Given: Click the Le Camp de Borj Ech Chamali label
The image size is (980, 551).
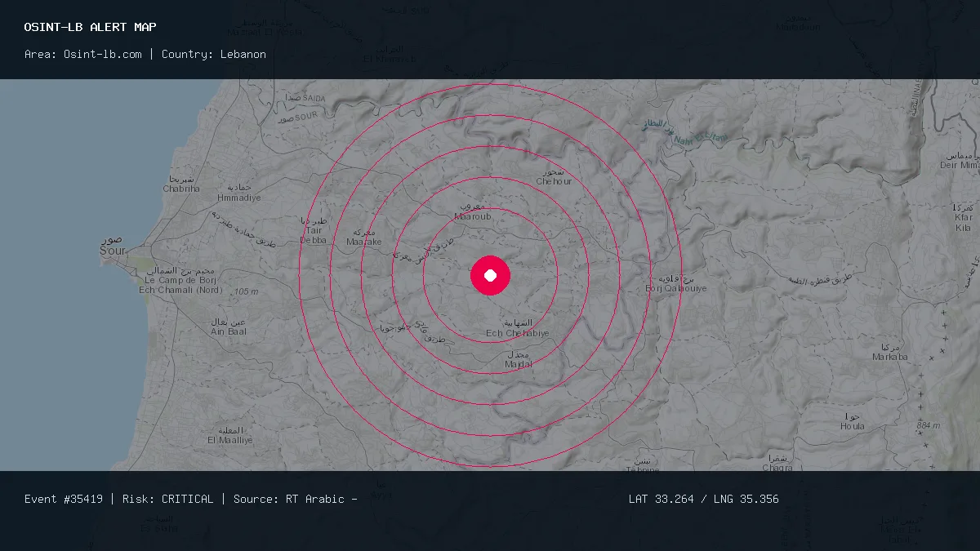Looking at the screenshot, I should pos(180,280).
